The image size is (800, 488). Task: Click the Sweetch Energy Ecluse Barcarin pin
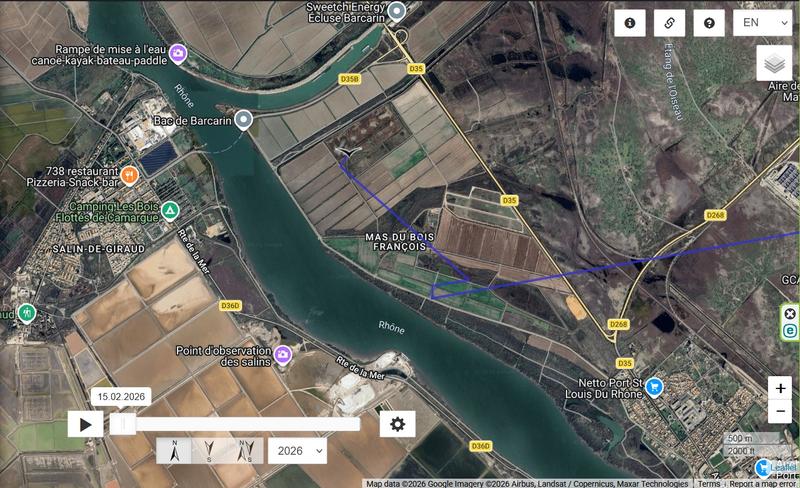(x=396, y=11)
